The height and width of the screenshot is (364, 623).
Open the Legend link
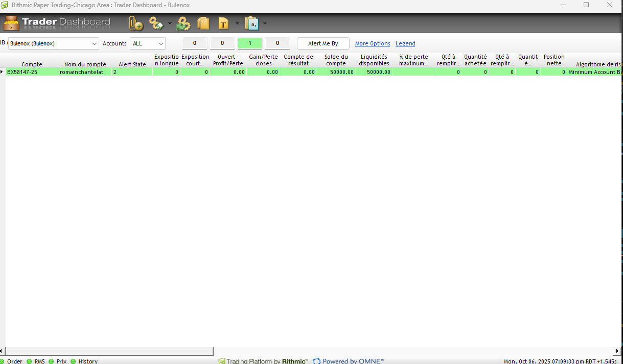click(x=405, y=44)
